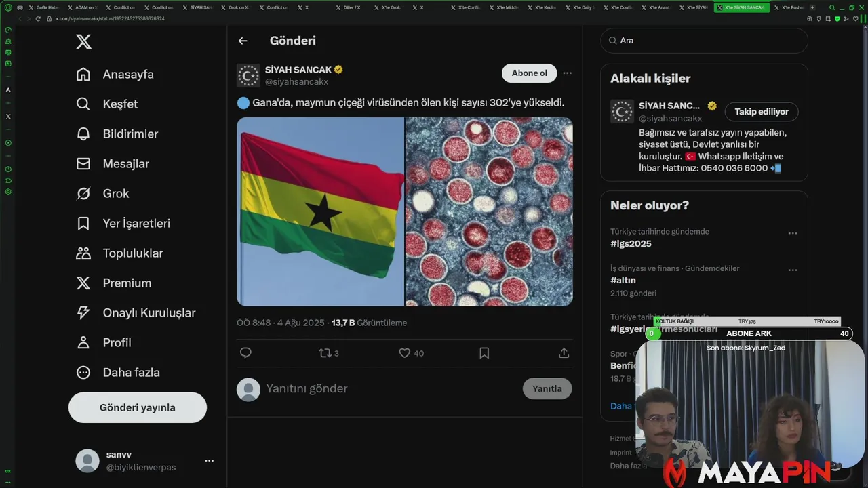The height and width of the screenshot is (488, 868).
Task: Click the X logo in the sidebar
Action: (x=83, y=42)
